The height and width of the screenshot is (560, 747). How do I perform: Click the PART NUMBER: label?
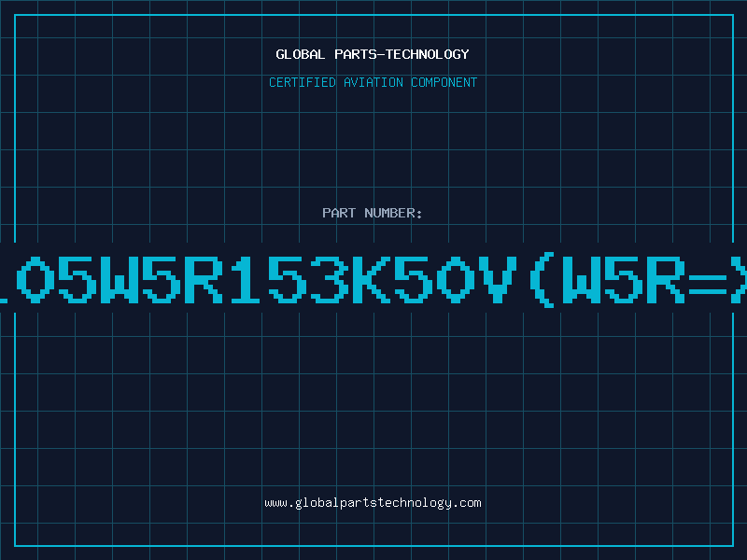373,213
